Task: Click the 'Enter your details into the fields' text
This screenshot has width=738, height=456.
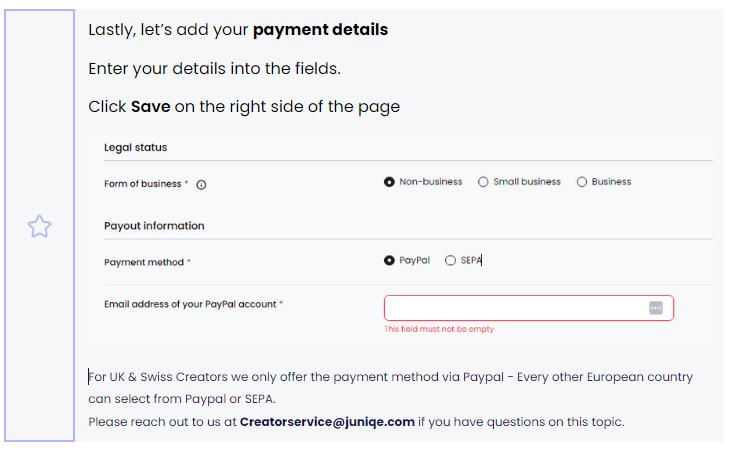Action: pyautogui.click(x=215, y=69)
